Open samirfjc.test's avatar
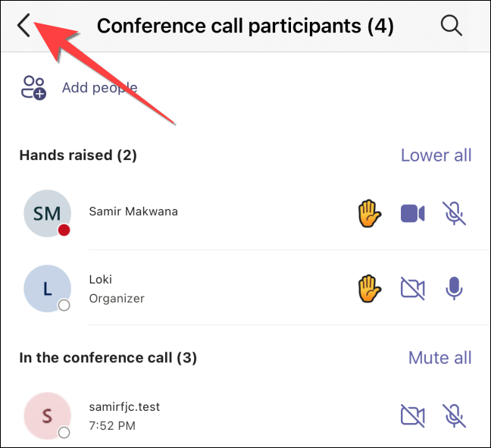491x448 pixels. (47, 415)
